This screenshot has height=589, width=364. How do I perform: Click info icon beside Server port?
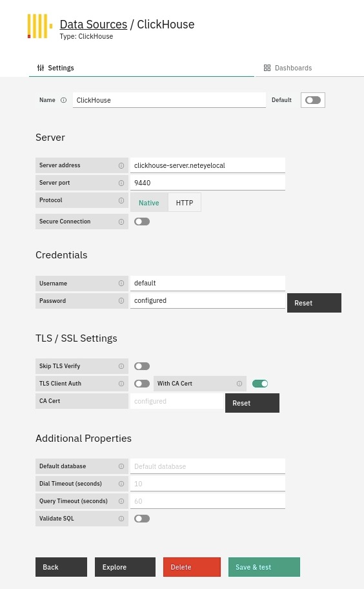point(121,183)
